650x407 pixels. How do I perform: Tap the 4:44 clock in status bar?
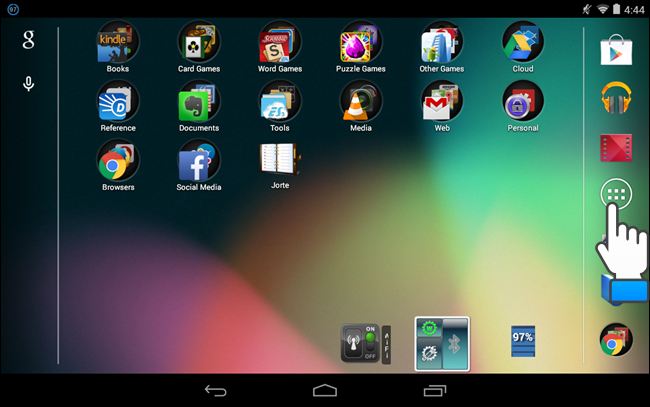(634, 10)
